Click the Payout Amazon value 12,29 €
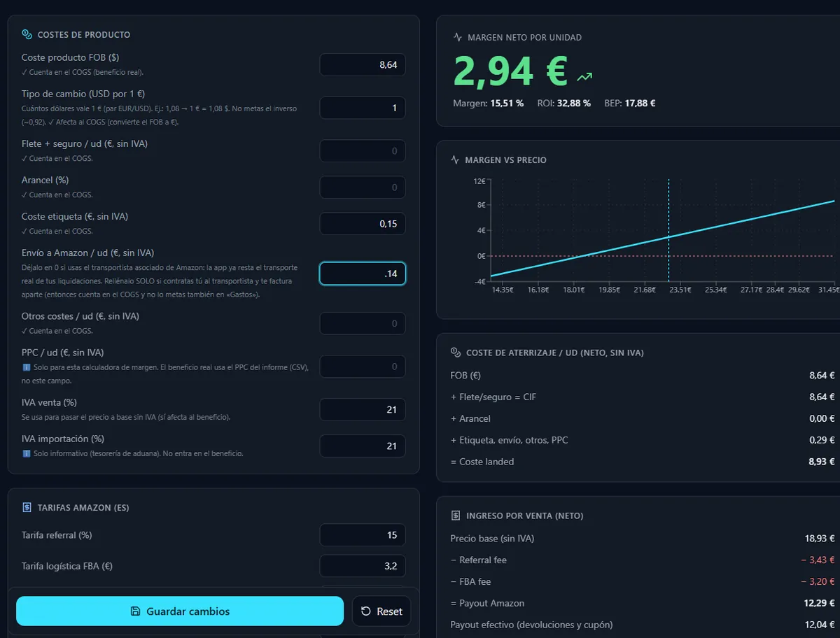 click(820, 603)
